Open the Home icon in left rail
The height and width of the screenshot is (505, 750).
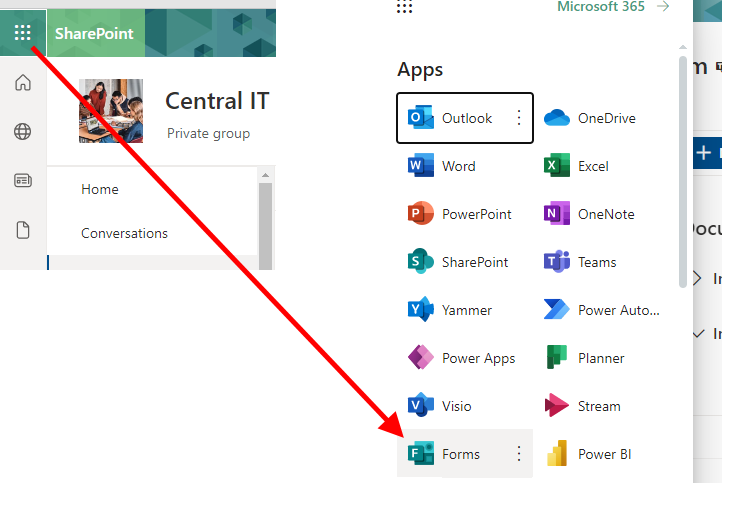pyautogui.click(x=22, y=83)
